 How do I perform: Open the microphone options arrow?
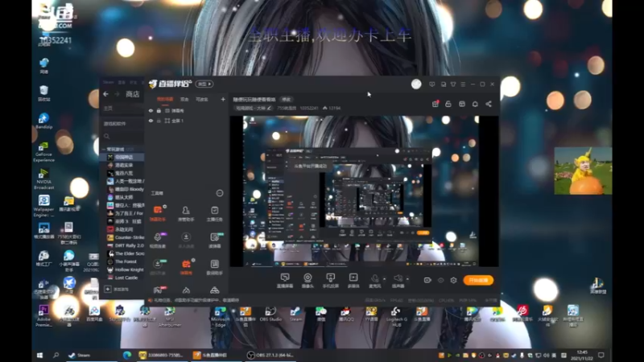tap(384, 279)
